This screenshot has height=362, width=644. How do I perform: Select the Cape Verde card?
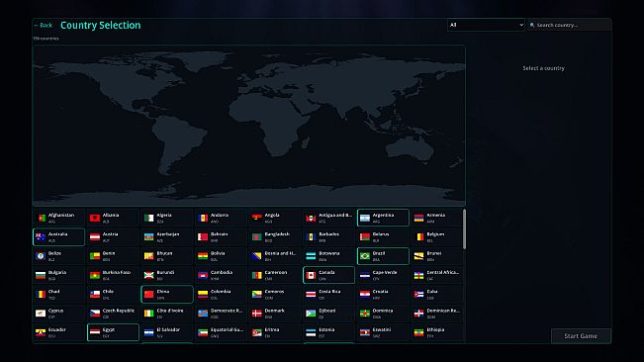point(383,275)
